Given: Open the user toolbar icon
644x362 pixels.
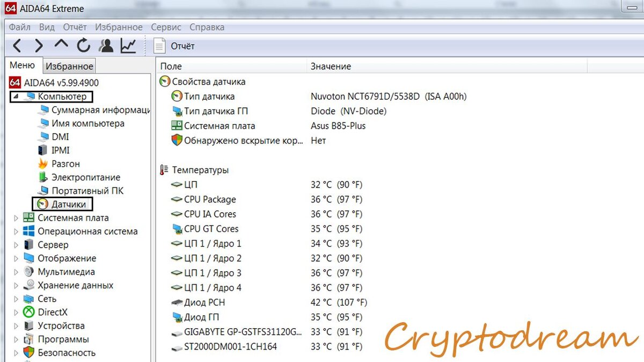Looking at the screenshot, I should point(106,46).
